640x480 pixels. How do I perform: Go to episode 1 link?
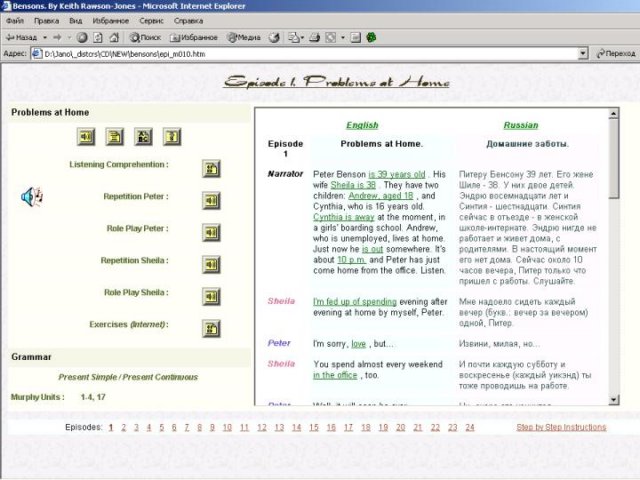click(x=111, y=427)
